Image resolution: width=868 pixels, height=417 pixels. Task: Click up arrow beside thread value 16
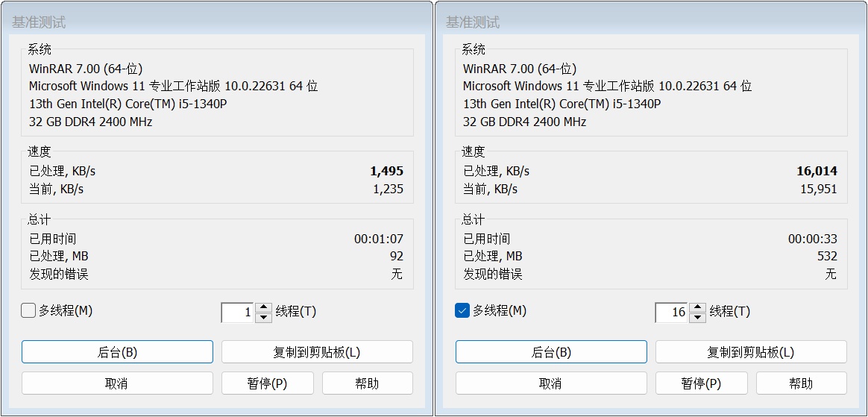[697, 307]
